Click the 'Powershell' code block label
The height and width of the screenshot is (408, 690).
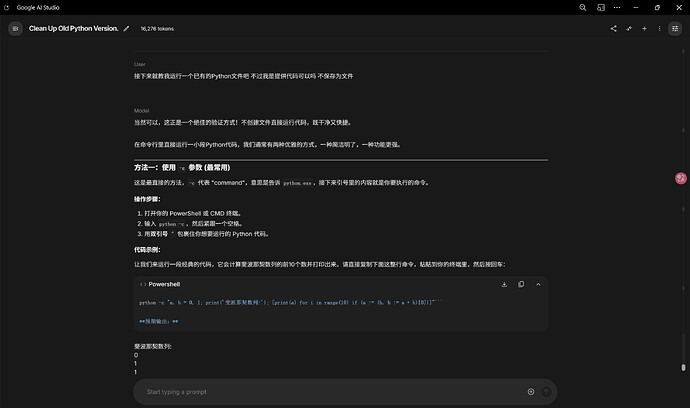click(x=164, y=284)
